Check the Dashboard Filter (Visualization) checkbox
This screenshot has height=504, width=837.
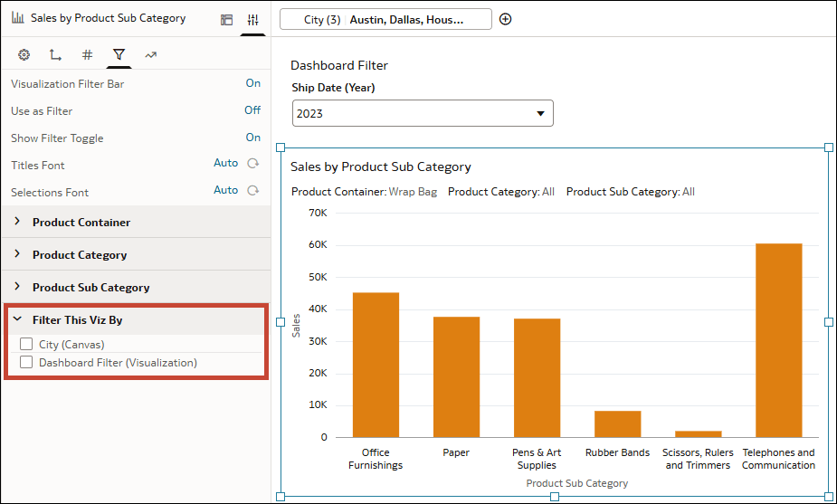pyautogui.click(x=26, y=362)
